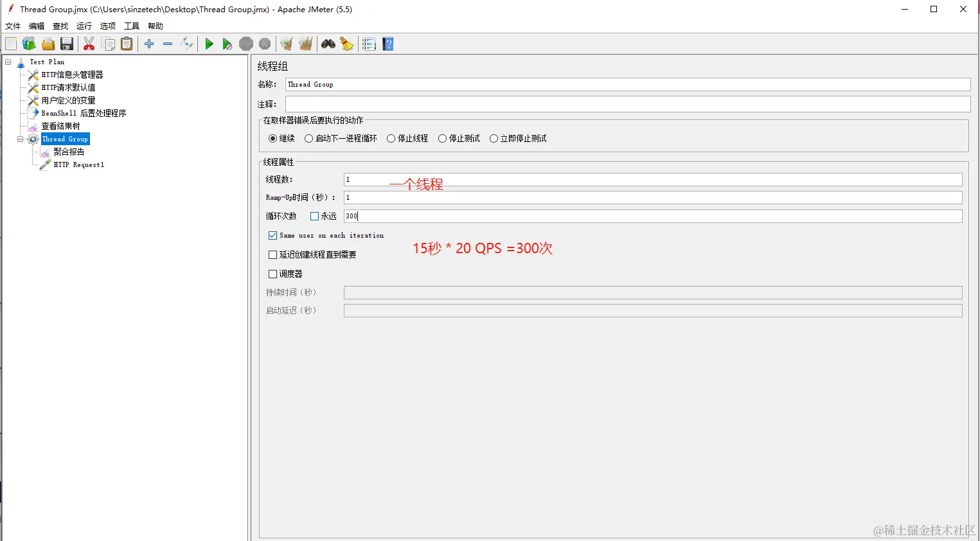Image resolution: width=980 pixels, height=541 pixels.
Task: Clear all results with double broom icon
Action: point(306,44)
